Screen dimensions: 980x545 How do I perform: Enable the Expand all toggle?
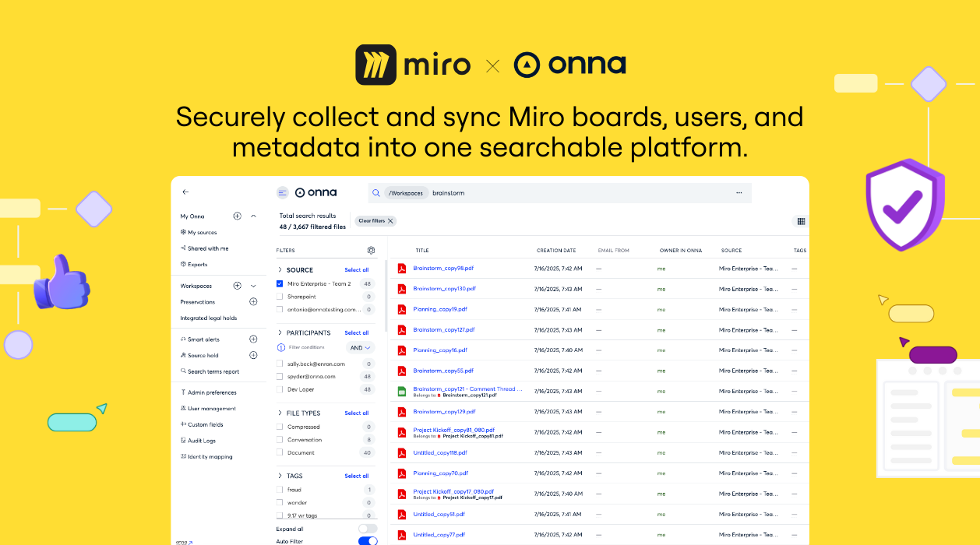368,529
